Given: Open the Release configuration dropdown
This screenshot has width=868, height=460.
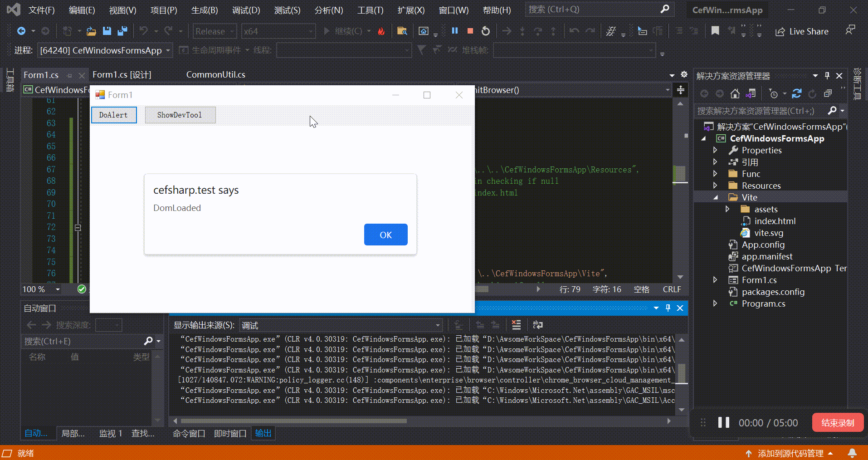Looking at the screenshot, I should [232, 31].
